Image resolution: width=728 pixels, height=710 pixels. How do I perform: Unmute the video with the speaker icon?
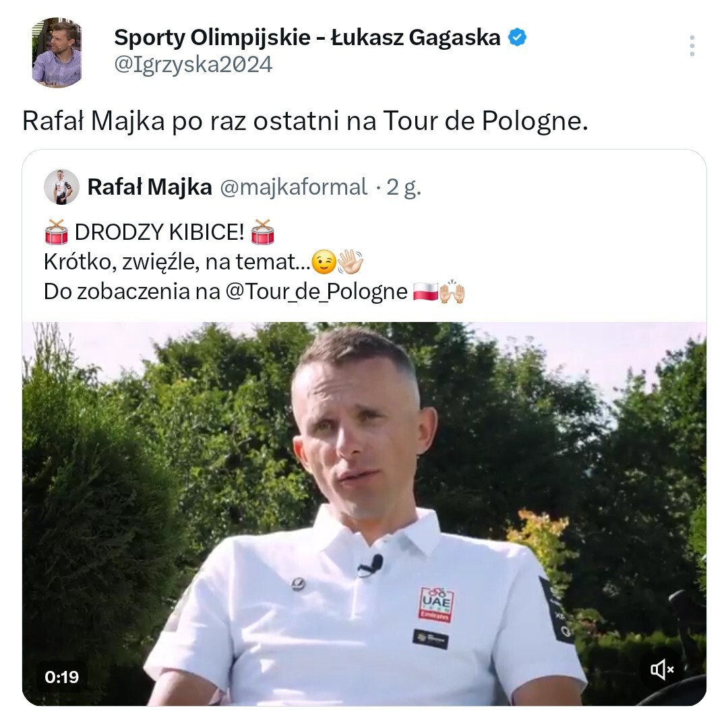662,669
